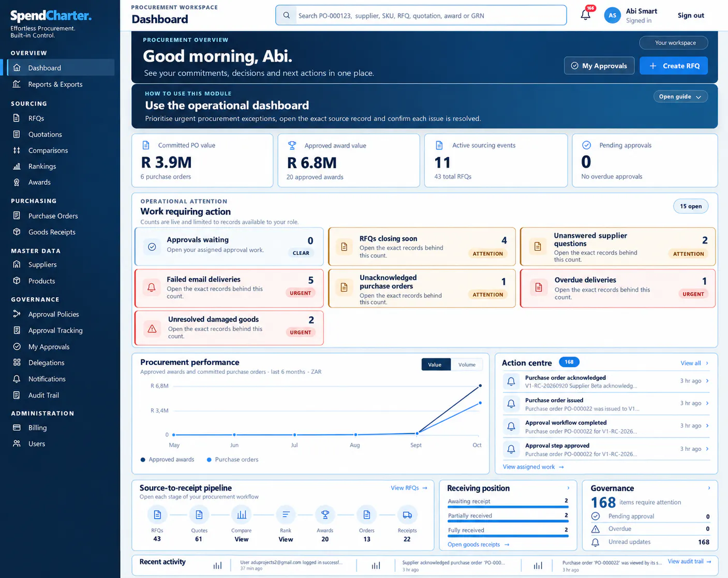Click the Fully received progress bar
The width and height of the screenshot is (728, 578).
(508, 536)
